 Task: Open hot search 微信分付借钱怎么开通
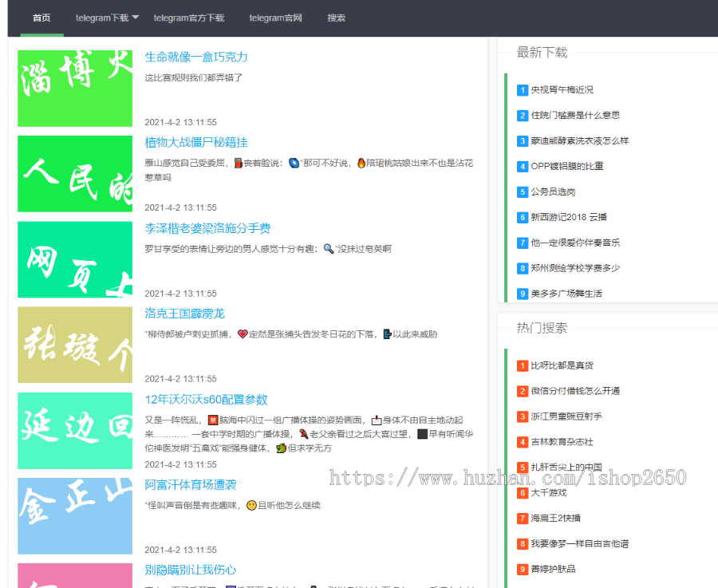click(575, 391)
